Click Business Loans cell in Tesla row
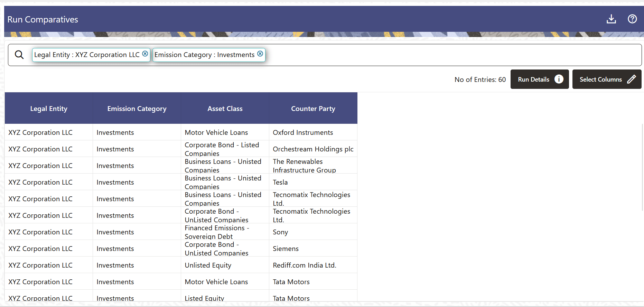Image resolution: width=644 pixels, height=307 pixels. (225, 182)
